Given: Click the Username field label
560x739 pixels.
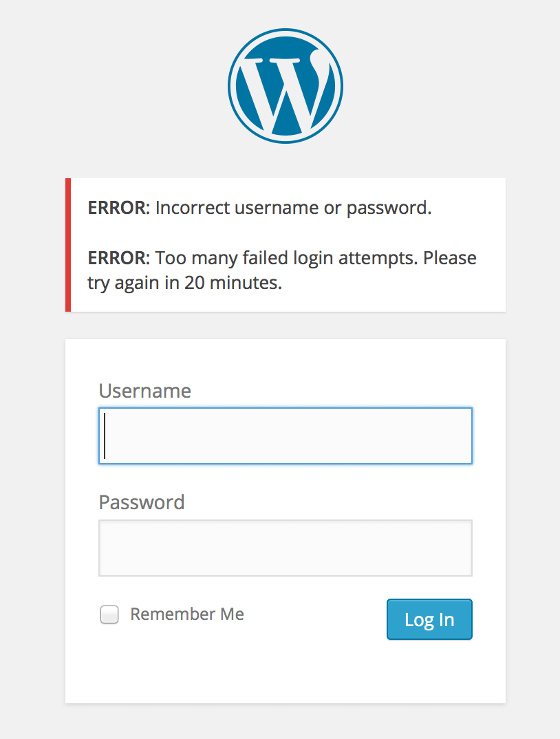Looking at the screenshot, I should tap(144, 391).
